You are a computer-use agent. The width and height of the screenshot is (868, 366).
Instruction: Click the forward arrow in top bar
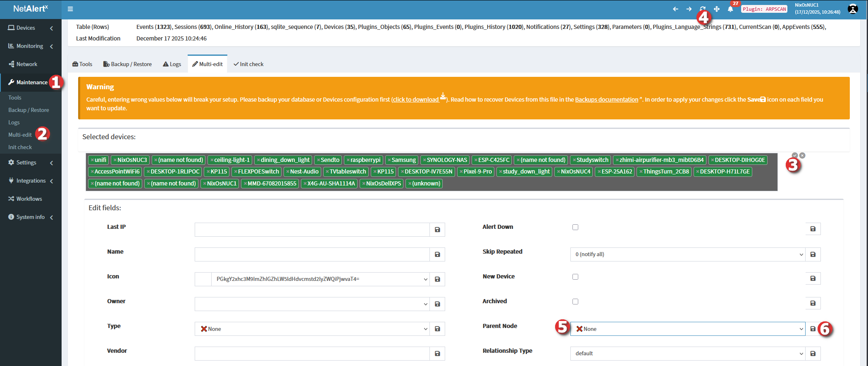point(689,9)
